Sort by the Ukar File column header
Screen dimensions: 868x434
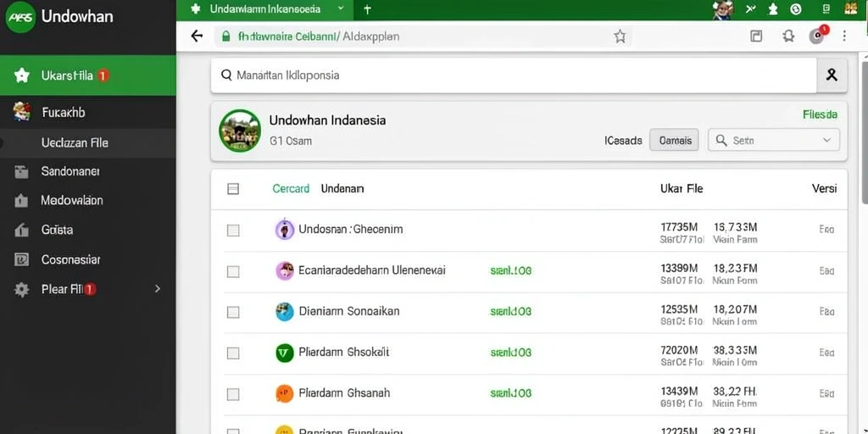pos(682,189)
